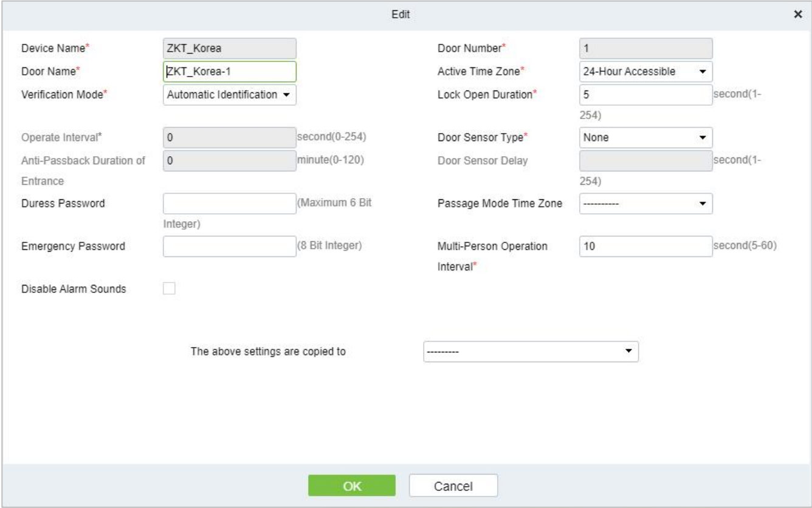Enable the Disable Alarm Sounds checkbox

[x=169, y=289]
